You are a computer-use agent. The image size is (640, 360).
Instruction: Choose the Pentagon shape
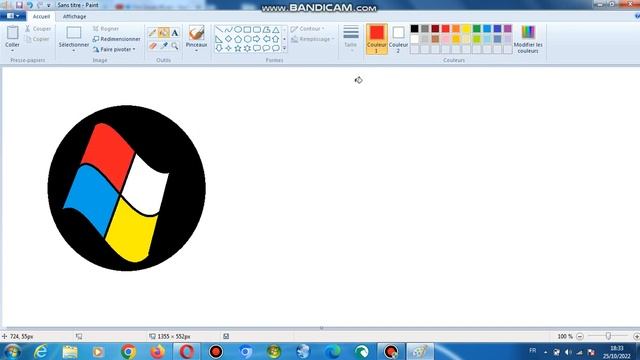[238, 39]
